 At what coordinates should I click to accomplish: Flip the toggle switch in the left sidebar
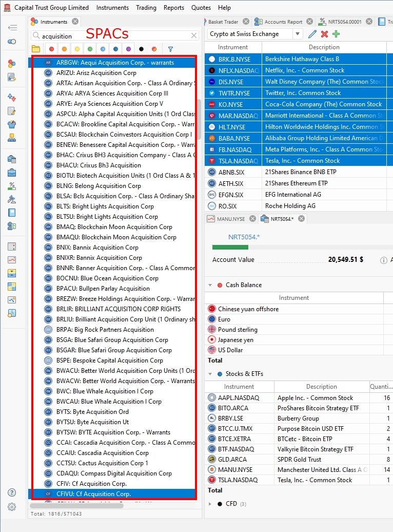(x=12, y=42)
